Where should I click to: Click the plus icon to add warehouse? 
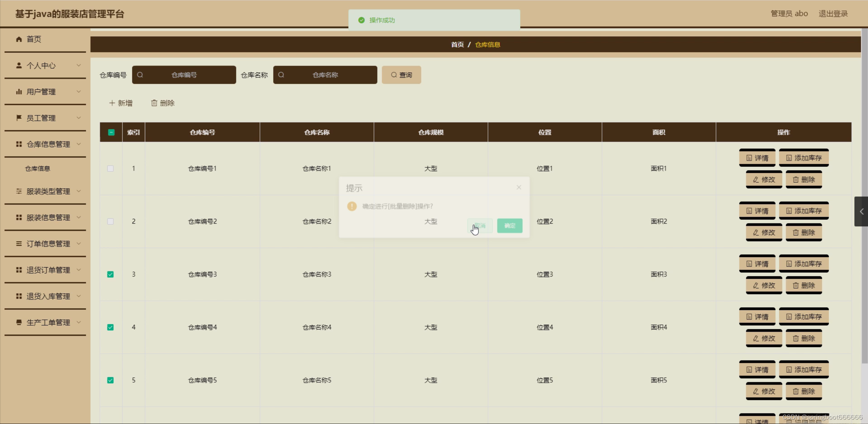pos(112,103)
